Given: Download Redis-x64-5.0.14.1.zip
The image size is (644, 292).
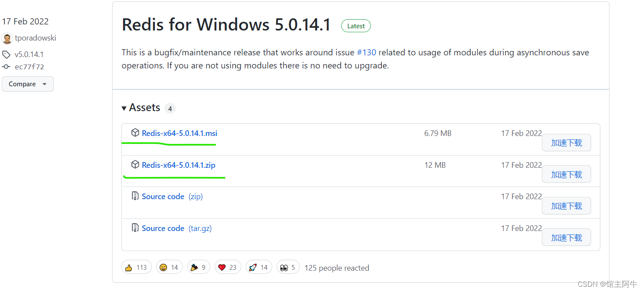Looking at the screenshot, I should click(178, 165).
